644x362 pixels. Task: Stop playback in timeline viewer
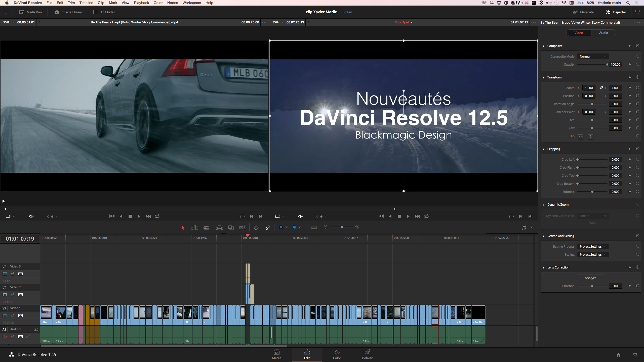pyautogui.click(x=399, y=216)
